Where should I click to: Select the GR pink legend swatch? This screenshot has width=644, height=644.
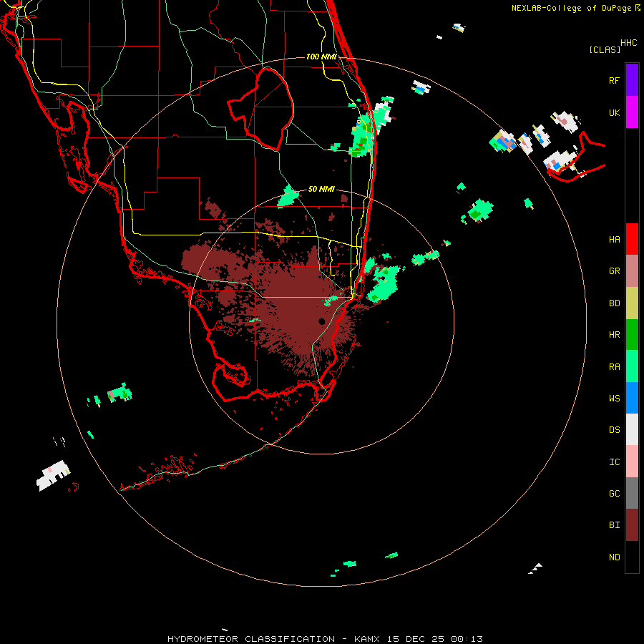[632, 270]
